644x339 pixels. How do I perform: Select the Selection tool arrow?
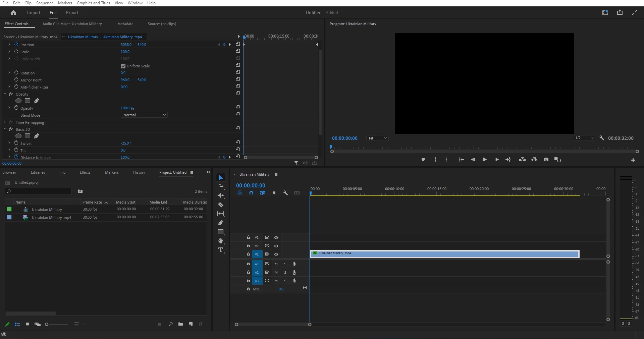(x=221, y=178)
